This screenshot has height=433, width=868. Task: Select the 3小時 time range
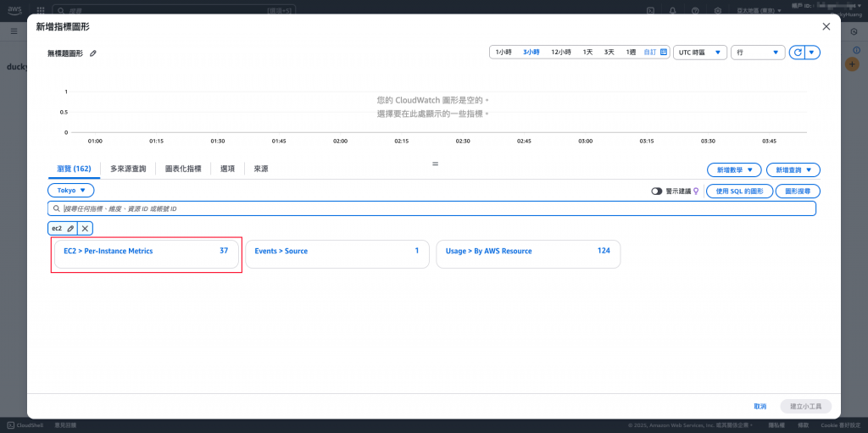(x=531, y=52)
